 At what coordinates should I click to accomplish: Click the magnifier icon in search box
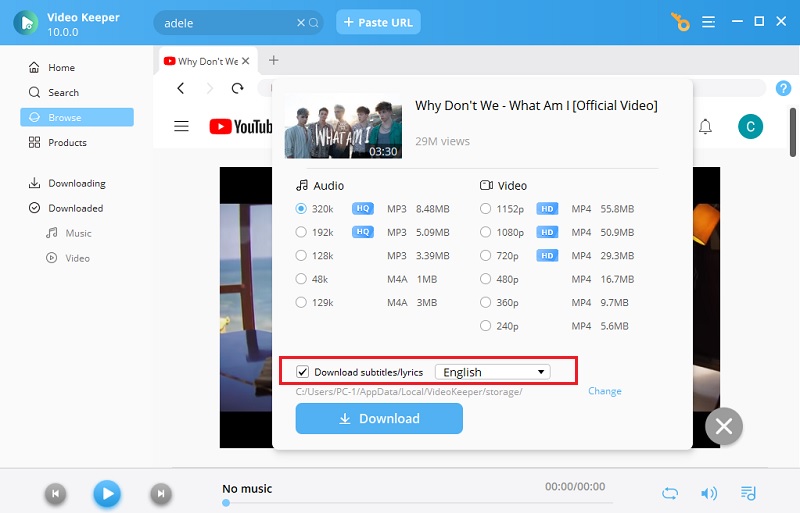tap(314, 22)
